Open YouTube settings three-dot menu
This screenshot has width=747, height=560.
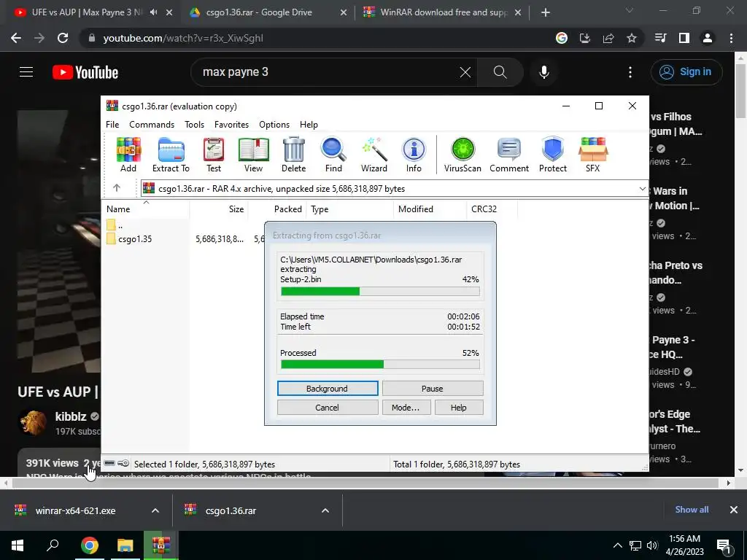coord(630,72)
